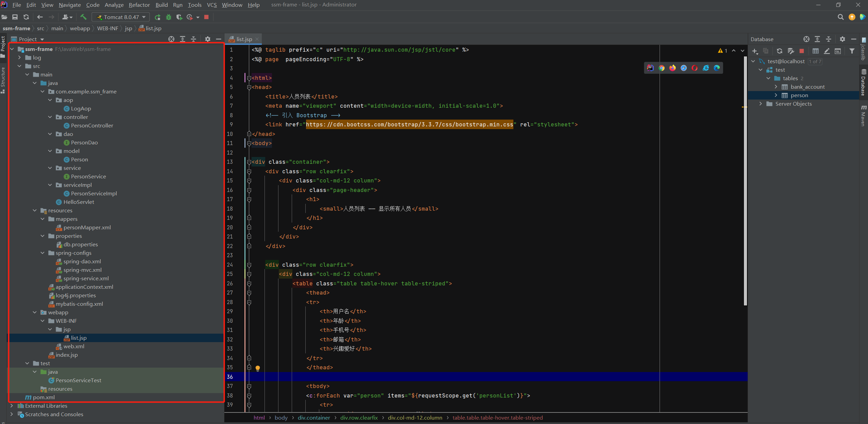This screenshot has width=868, height=424.
Task: Open the profiler run options dropdown arrow
Action: 198,17
